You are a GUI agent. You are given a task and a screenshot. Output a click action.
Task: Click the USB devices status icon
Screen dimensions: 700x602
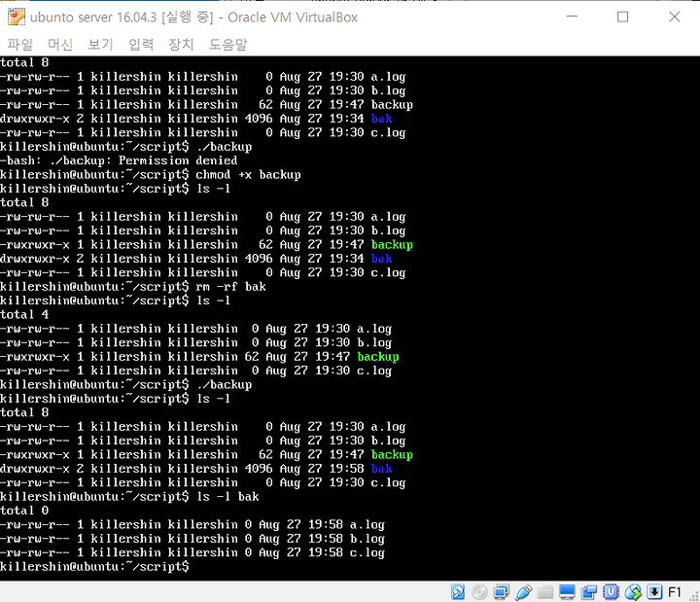coord(523,592)
